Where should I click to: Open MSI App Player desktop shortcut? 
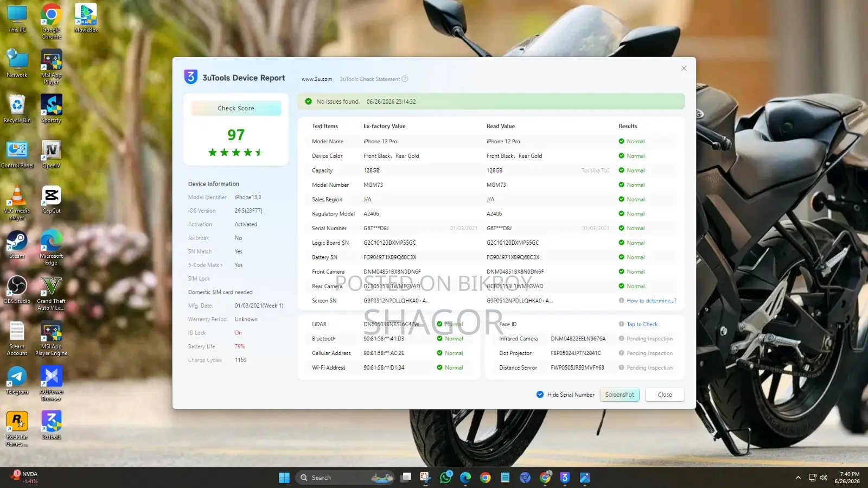51,67
